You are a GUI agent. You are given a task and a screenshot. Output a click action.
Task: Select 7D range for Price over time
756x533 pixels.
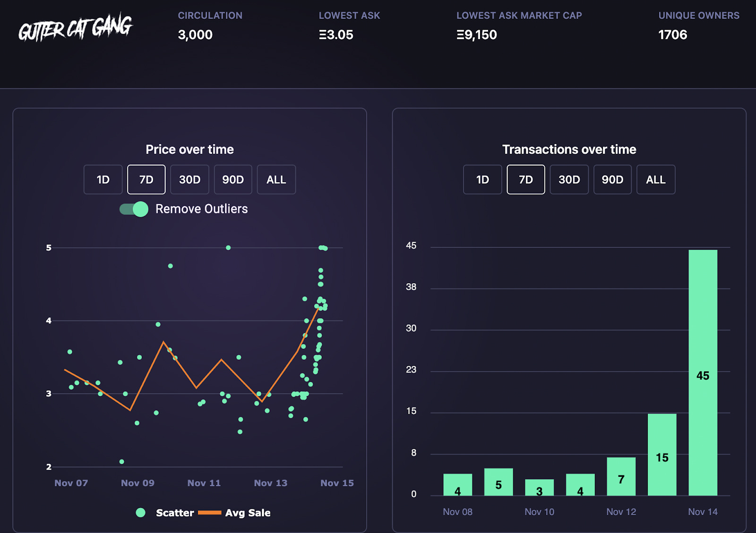146,179
